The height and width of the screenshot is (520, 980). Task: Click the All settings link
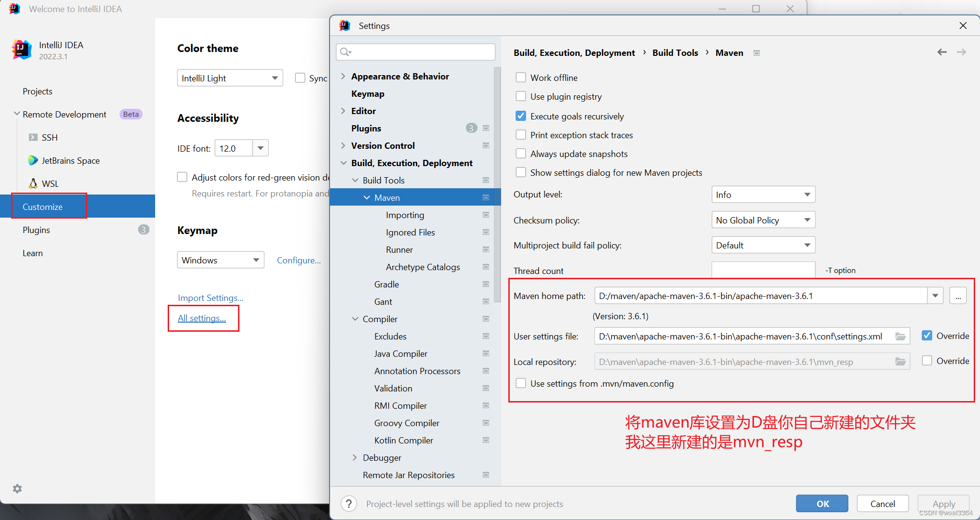tap(201, 318)
